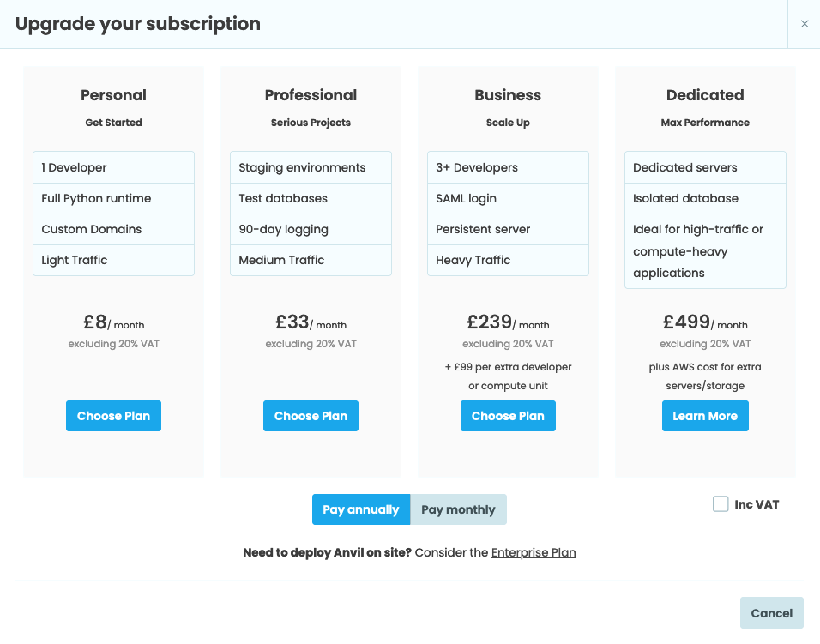The image size is (820, 644).
Task: Click the "Staging environments" feature item
Action: [311, 167]
